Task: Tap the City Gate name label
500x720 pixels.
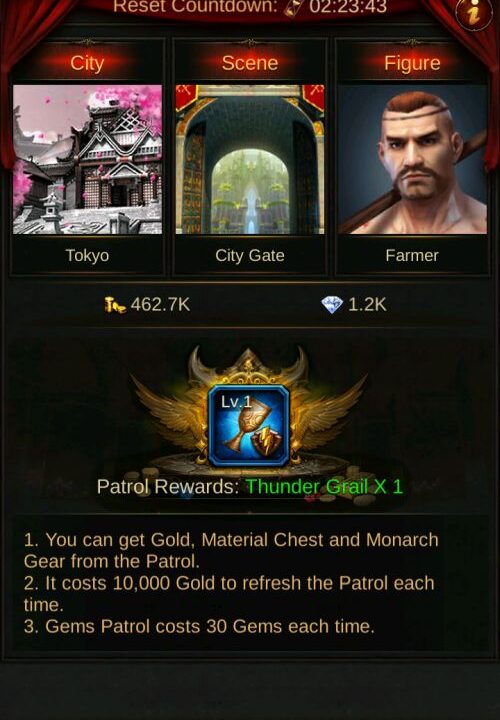Action: coord(250,255)
